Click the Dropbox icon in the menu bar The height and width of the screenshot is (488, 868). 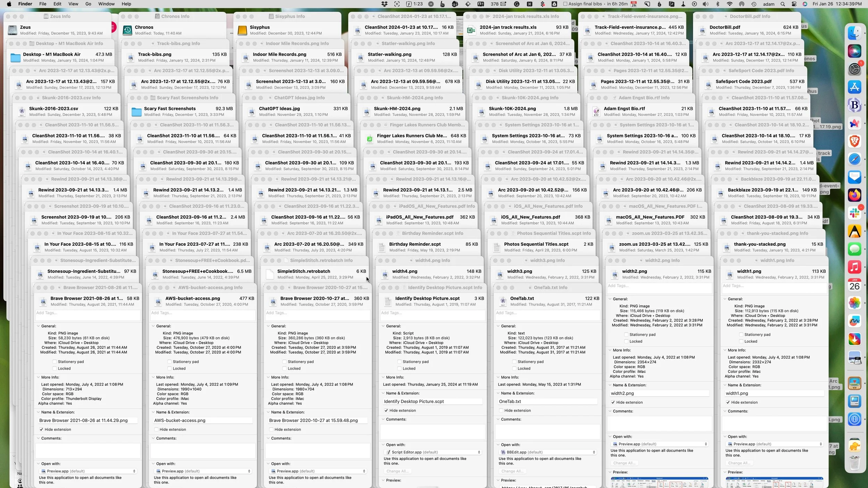click(384, 4)
